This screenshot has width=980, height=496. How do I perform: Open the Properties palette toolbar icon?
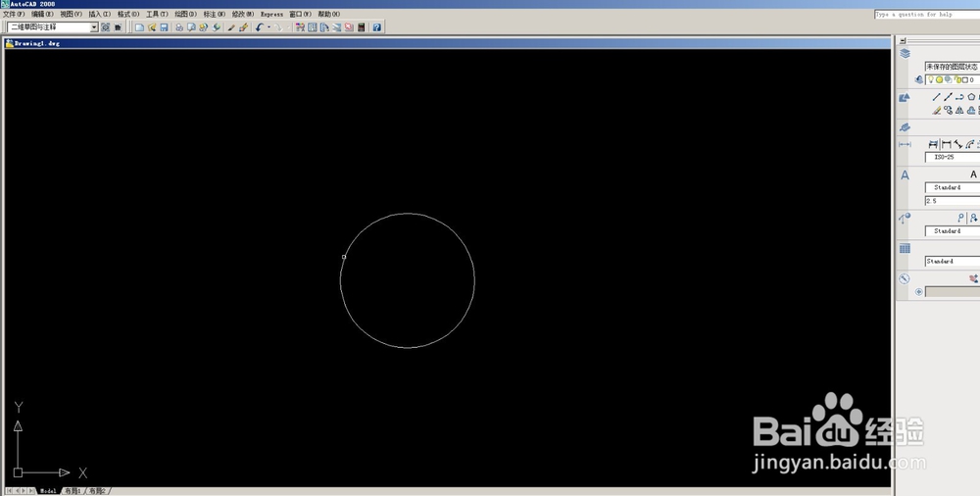300,27
